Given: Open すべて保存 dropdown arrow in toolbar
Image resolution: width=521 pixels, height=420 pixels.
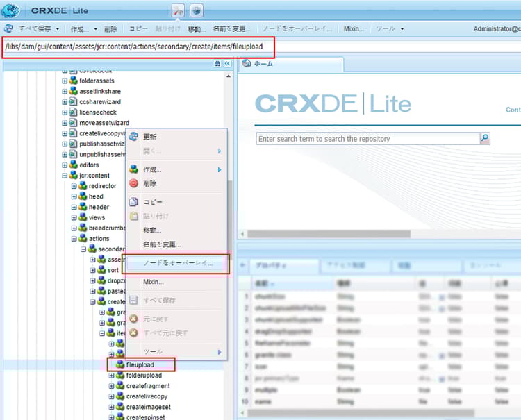Looking at the screenshot, I should click(58, 29).
